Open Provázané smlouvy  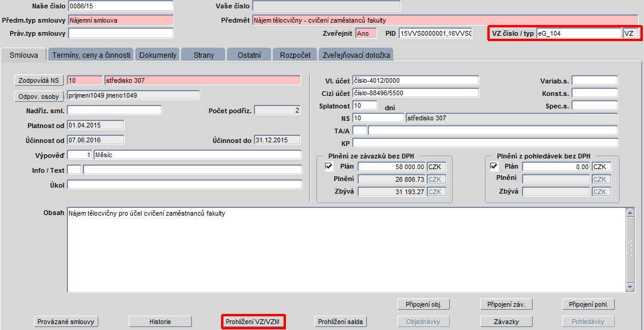coord(66,322)
